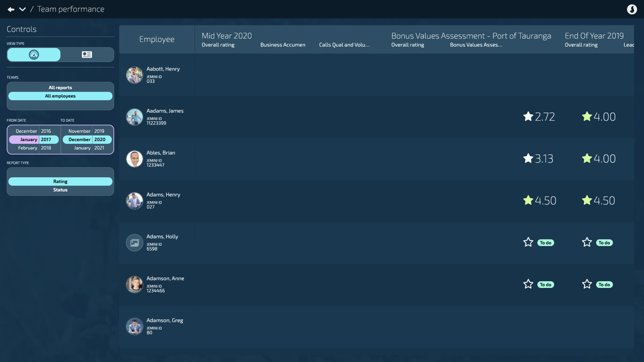Screen dimensions: 644x362
Task: Click James Aadams' white star 2.72 rating
Action: [x=528, y=117]
